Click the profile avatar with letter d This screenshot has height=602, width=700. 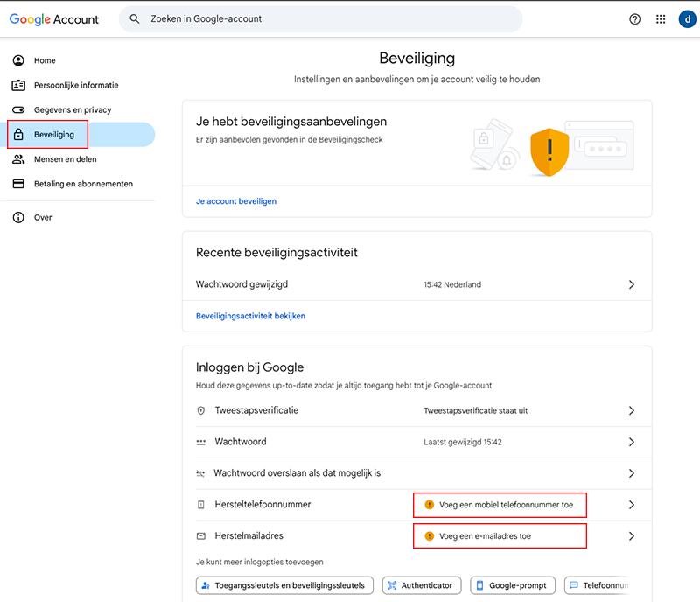(x=687, y=19)
